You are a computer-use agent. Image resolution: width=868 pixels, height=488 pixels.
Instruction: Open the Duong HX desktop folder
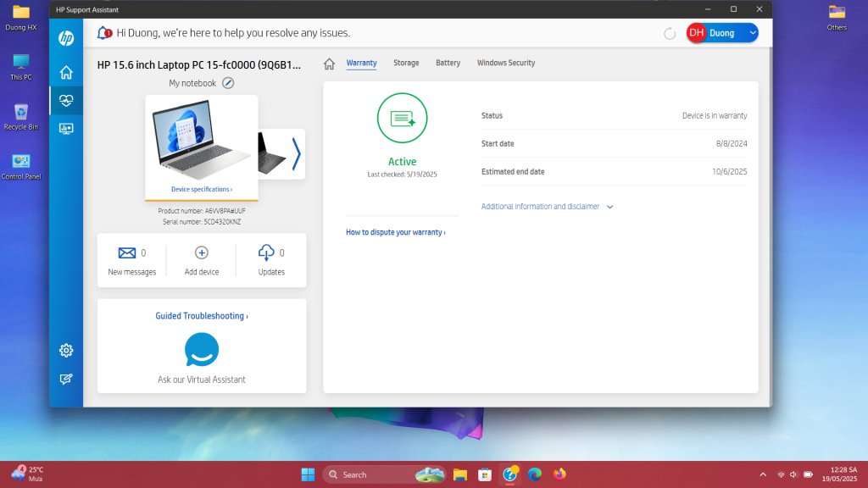[x=21, y=18]
